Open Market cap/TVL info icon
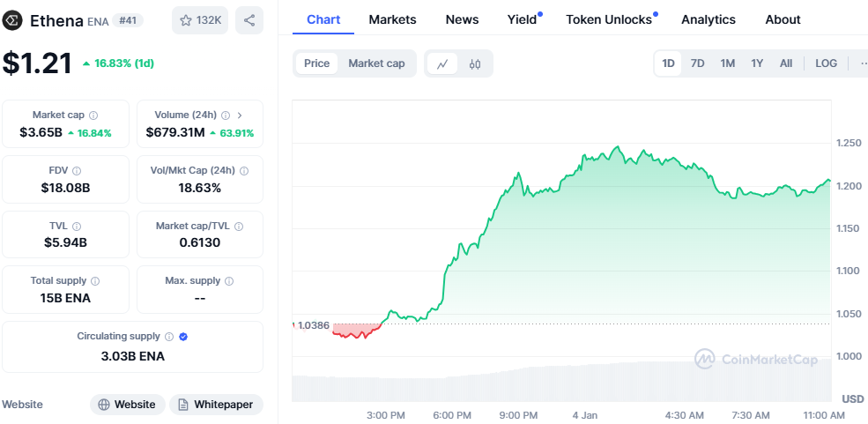Screen dimensions: 868x424 coord(239,226)
